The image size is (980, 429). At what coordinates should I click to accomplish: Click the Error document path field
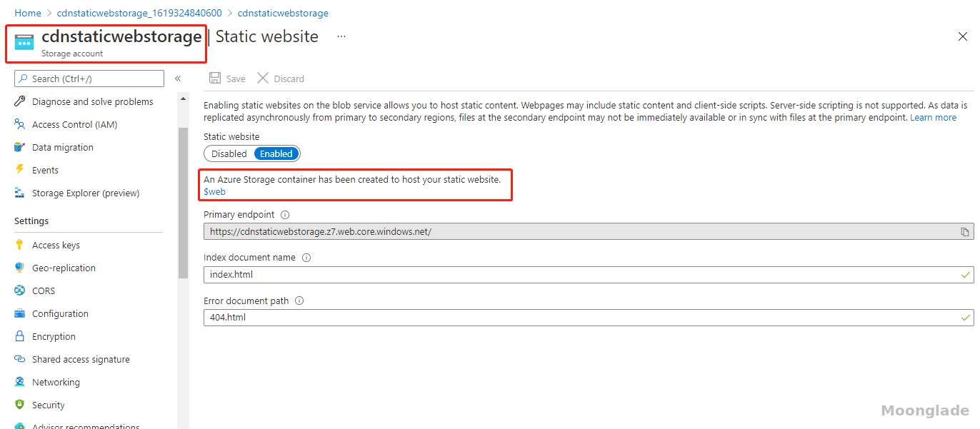[x=589, y=318]
